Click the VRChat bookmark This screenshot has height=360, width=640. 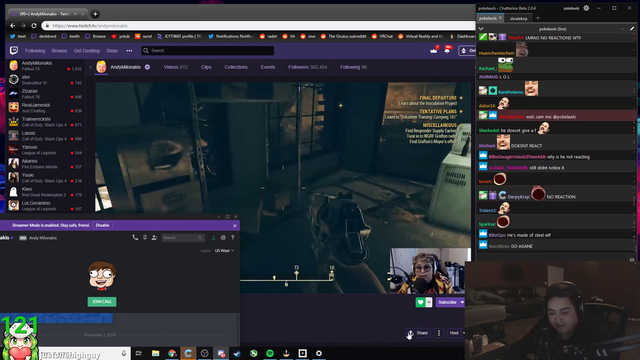(x=382, y=36)
